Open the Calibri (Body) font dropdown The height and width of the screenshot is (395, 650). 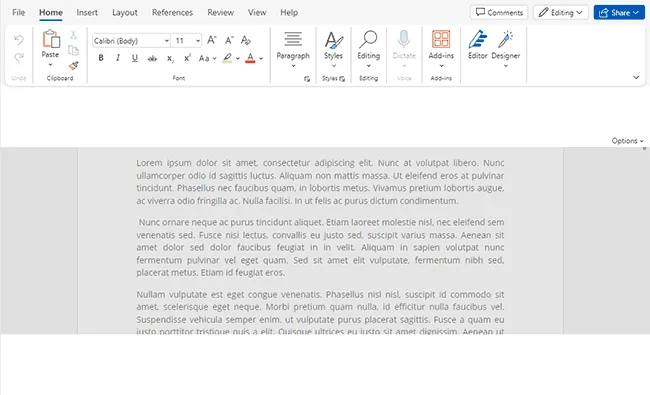pos(131,41)
